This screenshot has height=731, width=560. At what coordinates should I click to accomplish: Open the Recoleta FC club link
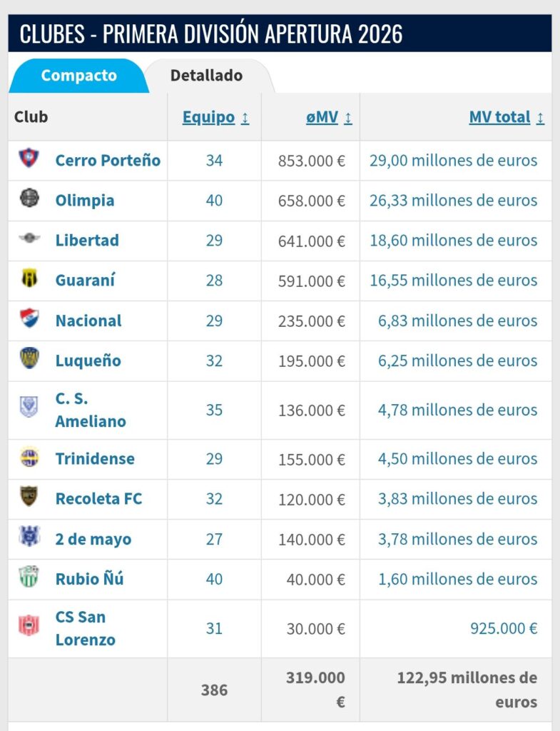pyautogui.click(x=98, y=498)
